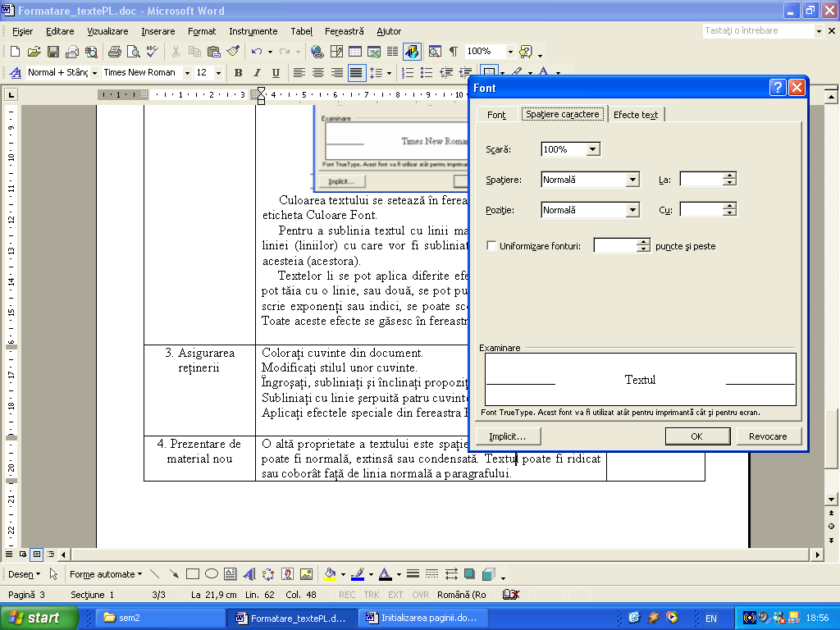This screenshot has height=630, width=840.
Task: Paste from the clipboard icon
Action: (214, 52)
